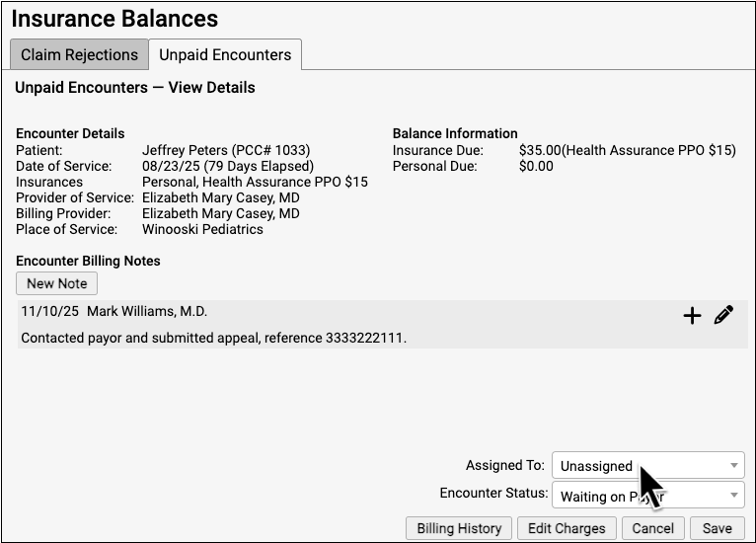Click the Insurance Due amount of $35.00
The width and height of the screenshot is (756, 543).
540,150
